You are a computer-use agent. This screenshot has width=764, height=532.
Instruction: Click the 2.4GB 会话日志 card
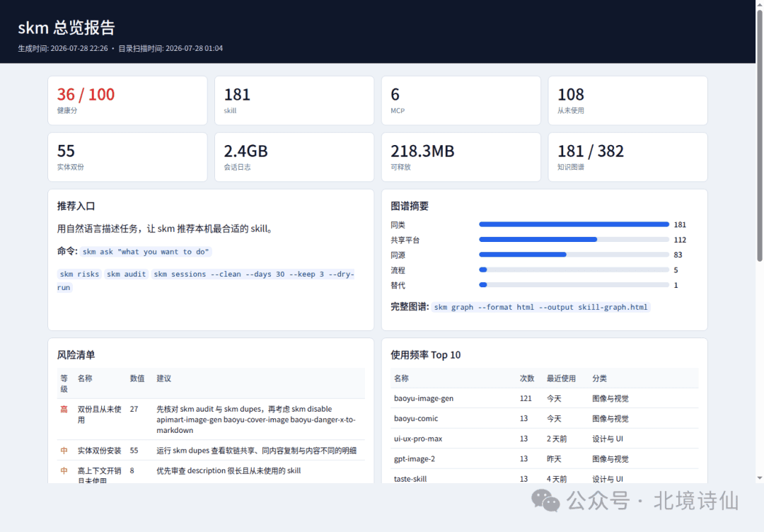click(294, 157)
